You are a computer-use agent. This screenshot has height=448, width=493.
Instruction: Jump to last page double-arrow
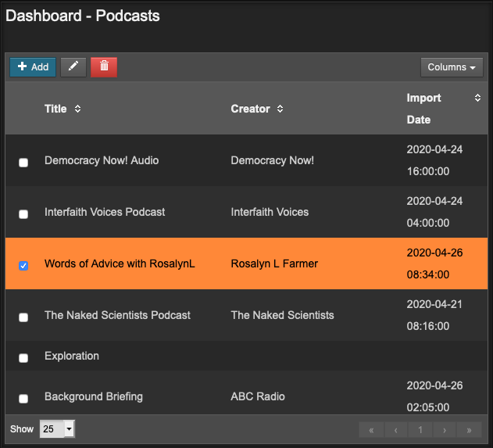coord(469,429)
